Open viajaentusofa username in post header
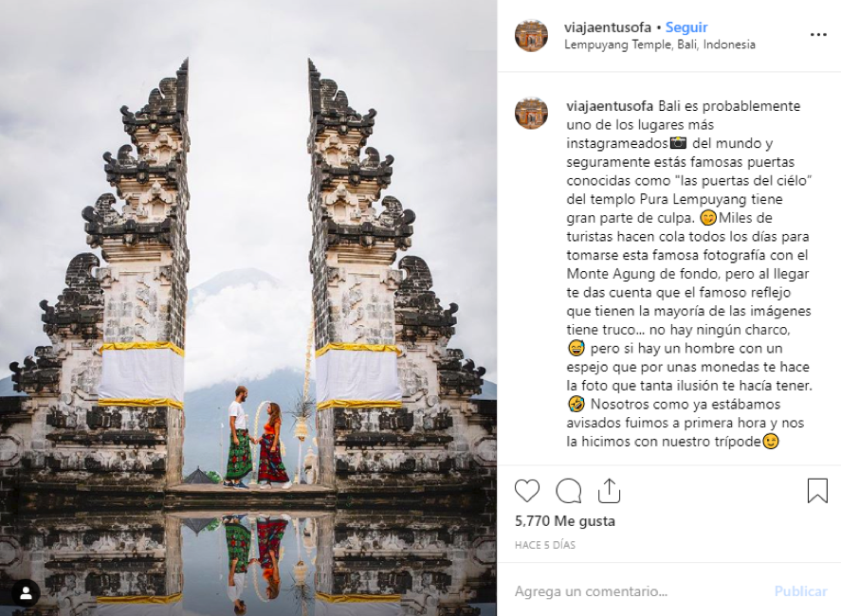 point(608,27)
